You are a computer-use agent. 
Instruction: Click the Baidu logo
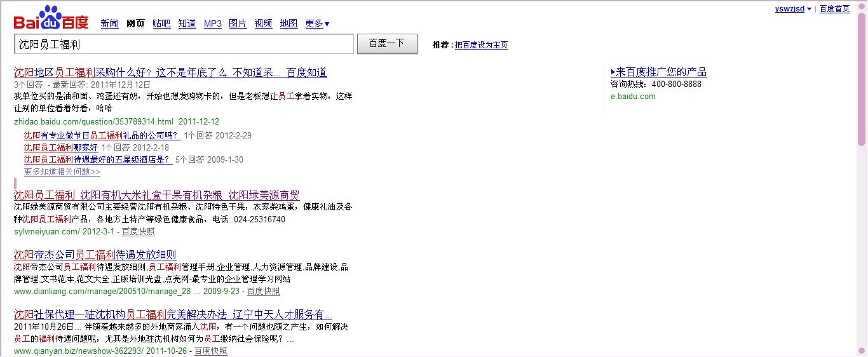51,19
